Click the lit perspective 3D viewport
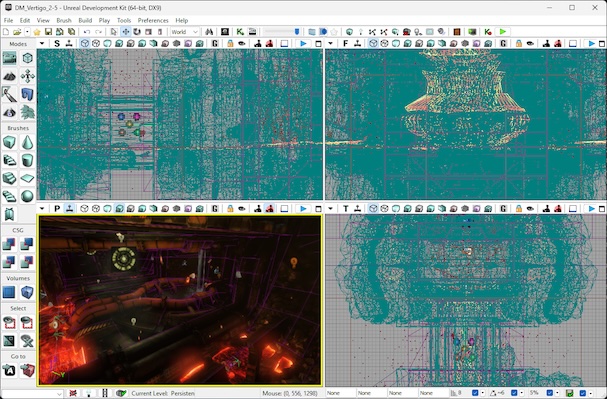 180,300
